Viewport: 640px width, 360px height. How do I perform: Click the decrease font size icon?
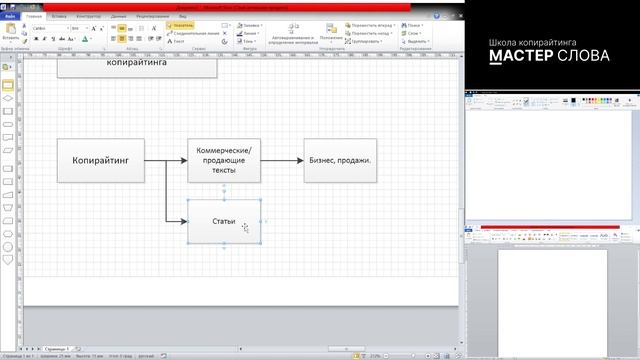coord(102,28)
